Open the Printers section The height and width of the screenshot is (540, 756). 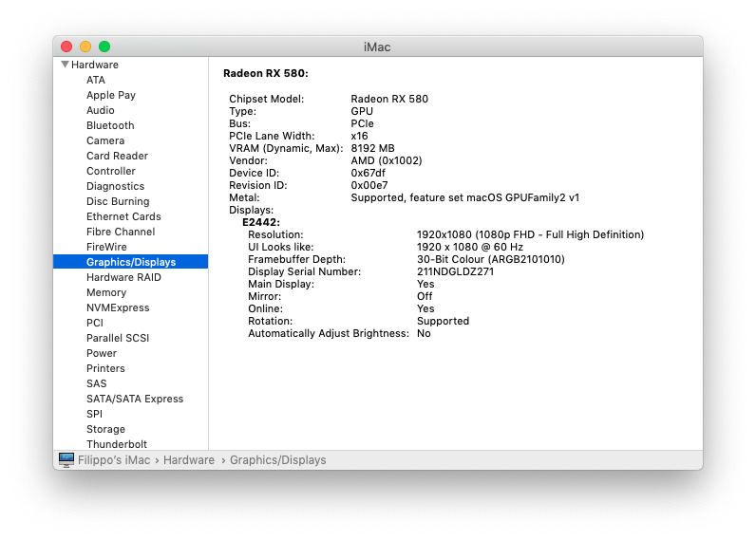pos(105,368)
